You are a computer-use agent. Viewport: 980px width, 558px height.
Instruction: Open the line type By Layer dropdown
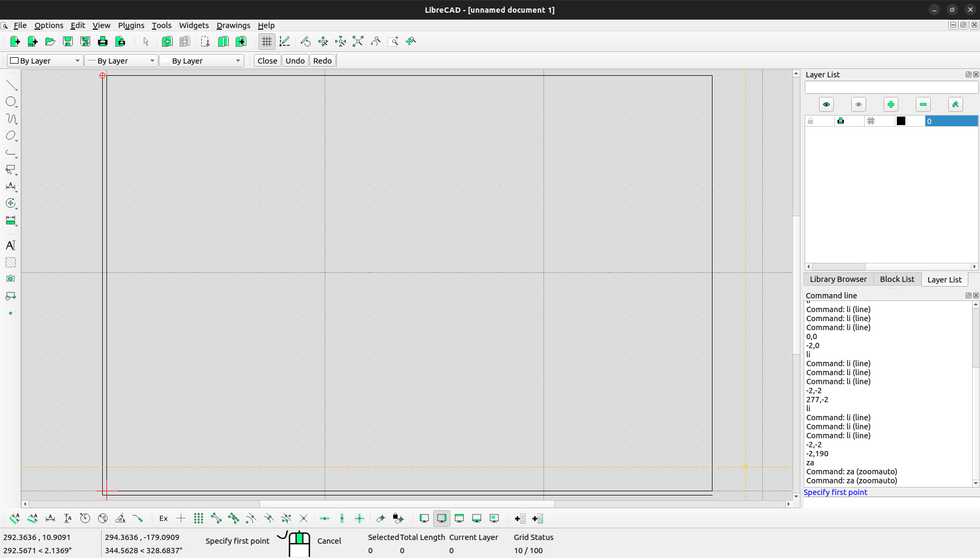[202, 61]
